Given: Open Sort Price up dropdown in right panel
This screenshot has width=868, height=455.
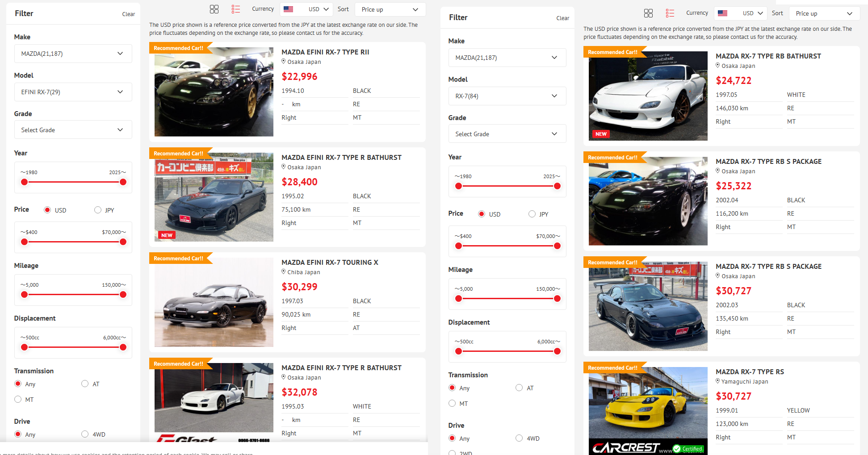Looking at the screenshot, I should click(x=825, y=13).
